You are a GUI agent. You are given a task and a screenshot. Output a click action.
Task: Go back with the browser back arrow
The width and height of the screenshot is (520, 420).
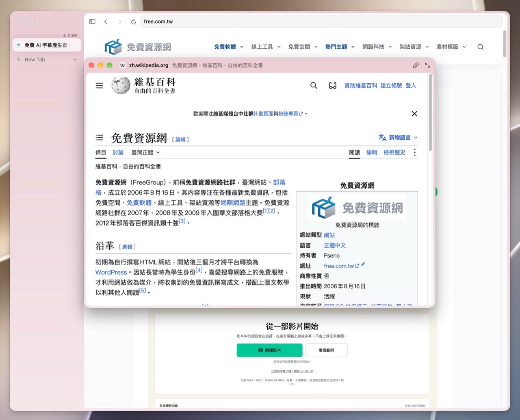106,22
